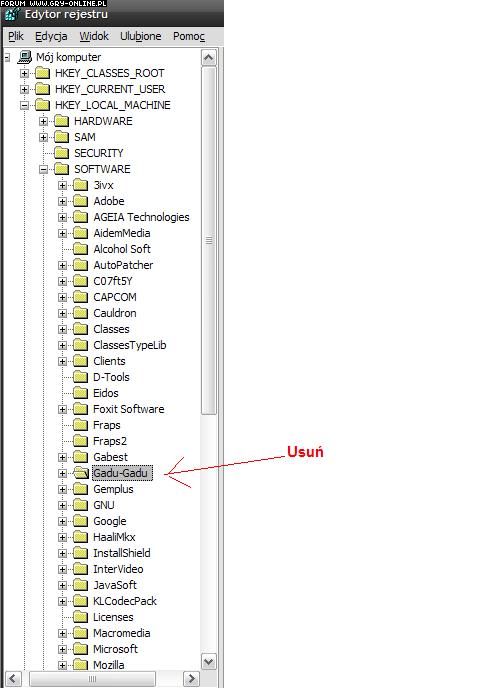
Task: Open the Ulubione menu
Action: [141, 36]
